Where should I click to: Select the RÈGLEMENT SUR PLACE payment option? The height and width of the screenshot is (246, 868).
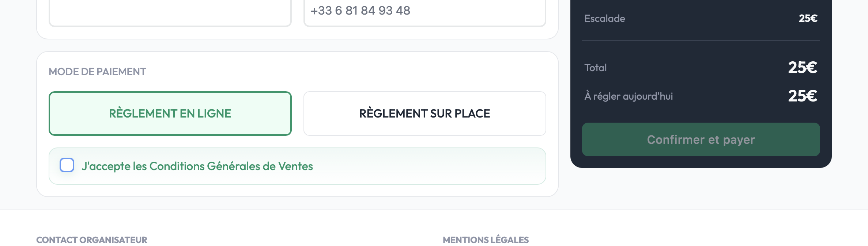[424, 113]
